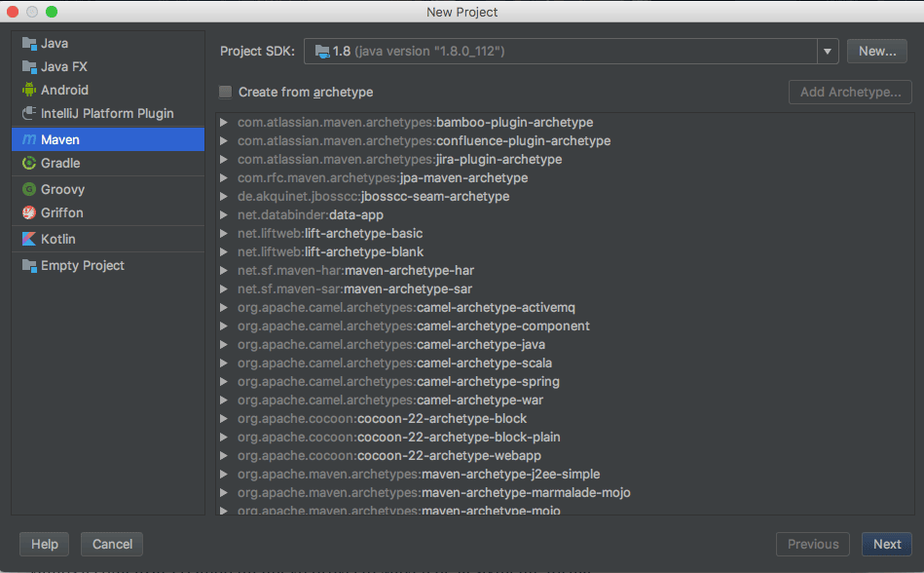Expand the camel-archetype-component node
This screenshot has height=573, width=924.
224,326
